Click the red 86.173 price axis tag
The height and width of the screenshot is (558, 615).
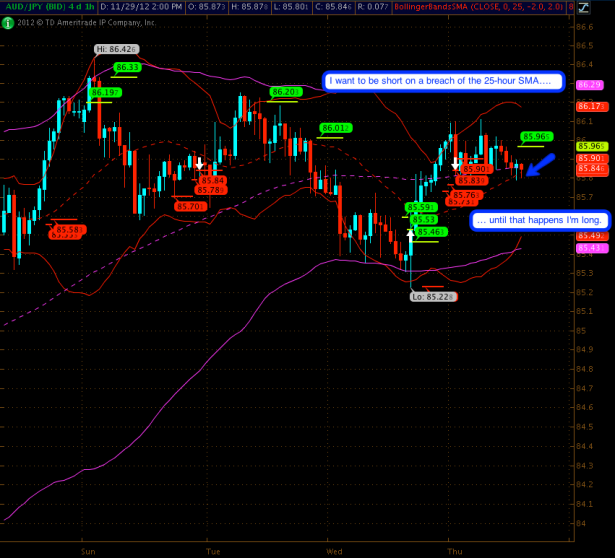click(592, 106)
